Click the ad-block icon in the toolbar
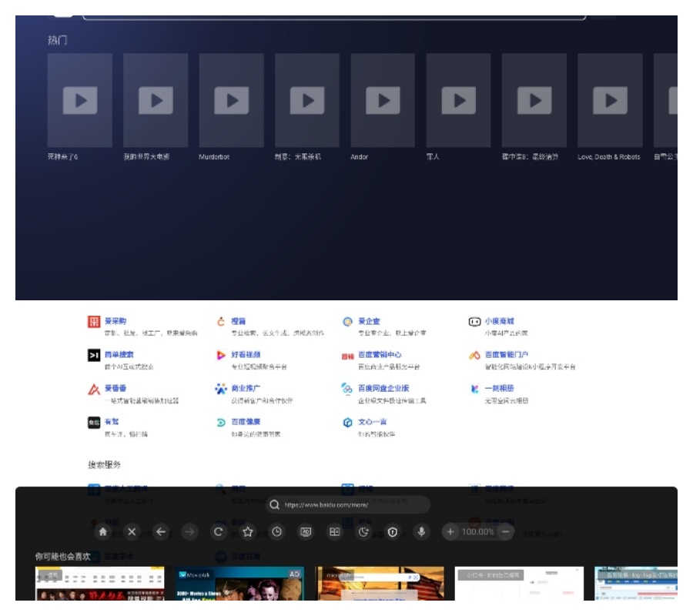The width and height of the screenshot is (693, 616). coord(306,531)
